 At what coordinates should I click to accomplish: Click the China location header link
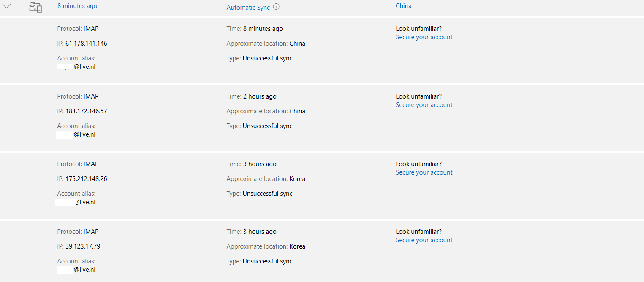pos(403,6)
